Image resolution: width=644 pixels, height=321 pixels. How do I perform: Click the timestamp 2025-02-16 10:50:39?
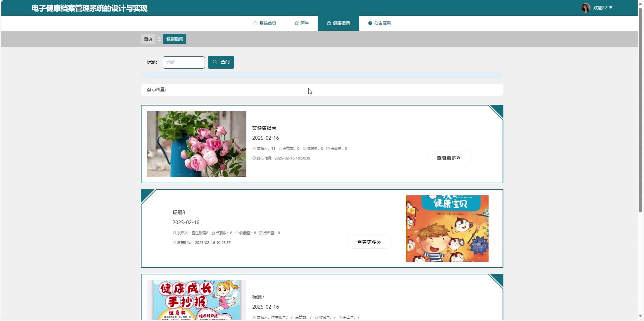pos(292,158)
